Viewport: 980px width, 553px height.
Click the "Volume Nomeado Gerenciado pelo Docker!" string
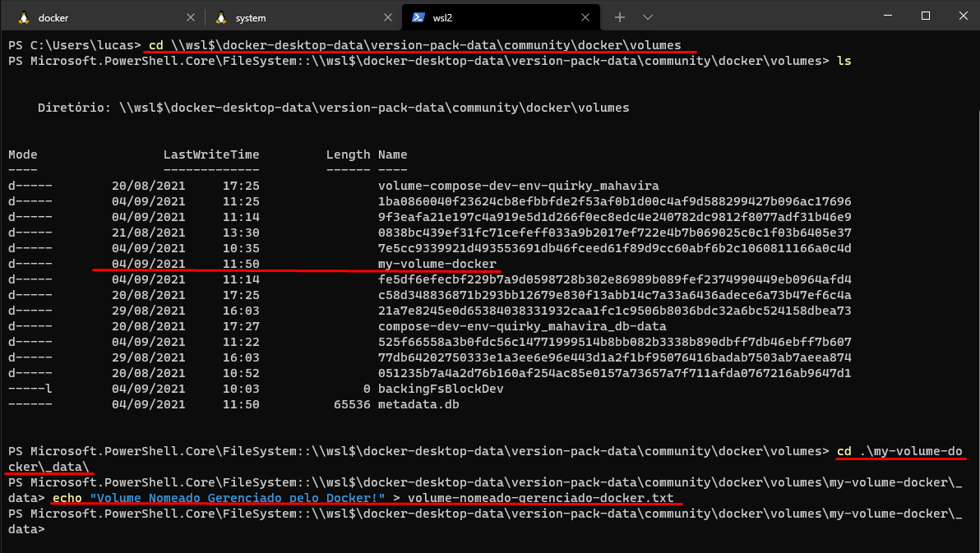(x=238, y=498)
